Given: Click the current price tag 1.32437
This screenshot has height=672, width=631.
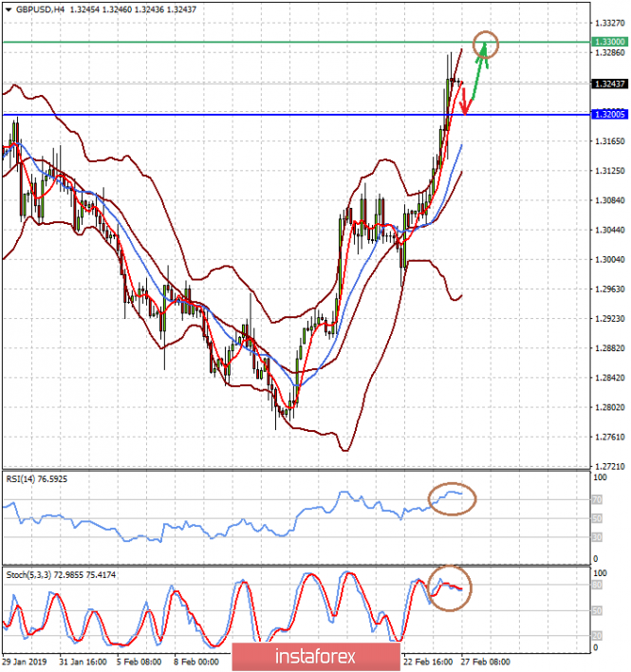Looking at the screenshot, I should (x=607, y=84).
